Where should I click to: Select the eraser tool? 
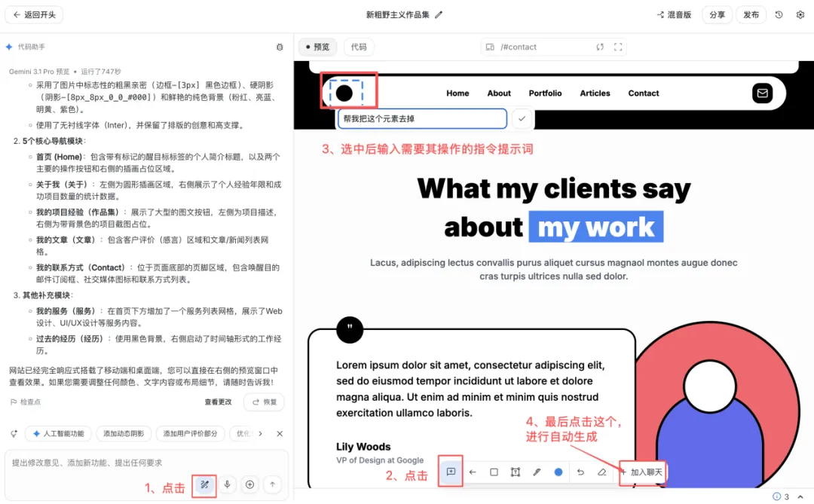click(x=601, y=472)
